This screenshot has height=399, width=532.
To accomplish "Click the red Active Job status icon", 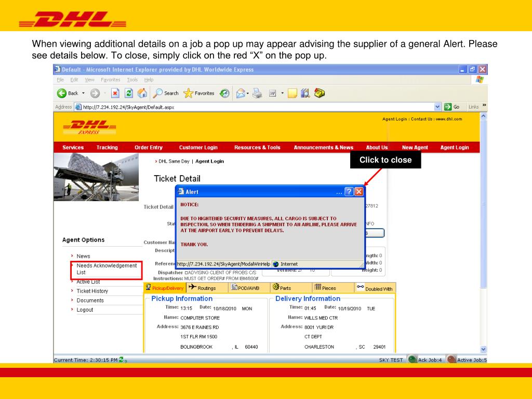I will (x=451, y=360).
